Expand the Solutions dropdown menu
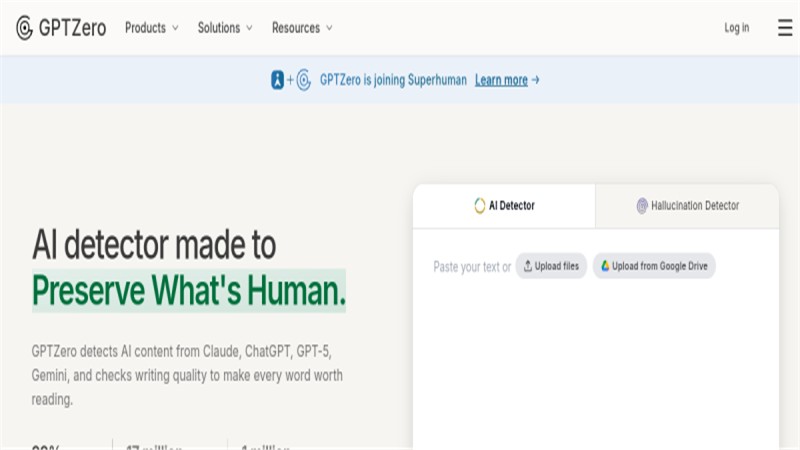The width and height of the screenshot is (800, 450). 225,28
